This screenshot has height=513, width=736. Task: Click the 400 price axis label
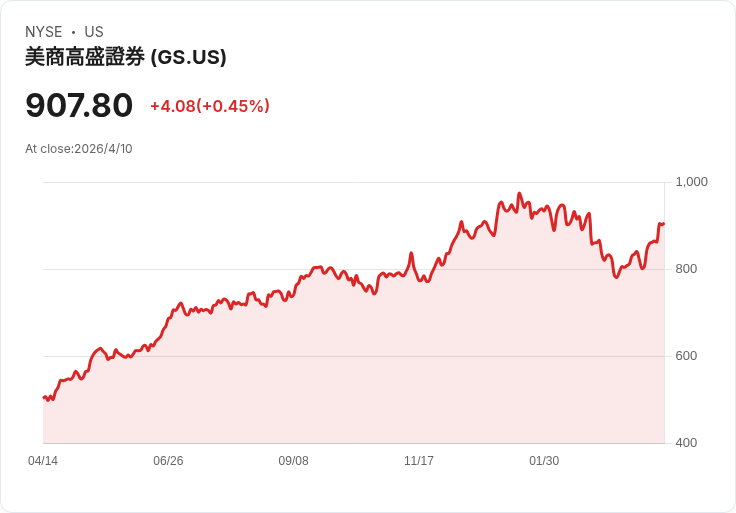tap(687, 443)
